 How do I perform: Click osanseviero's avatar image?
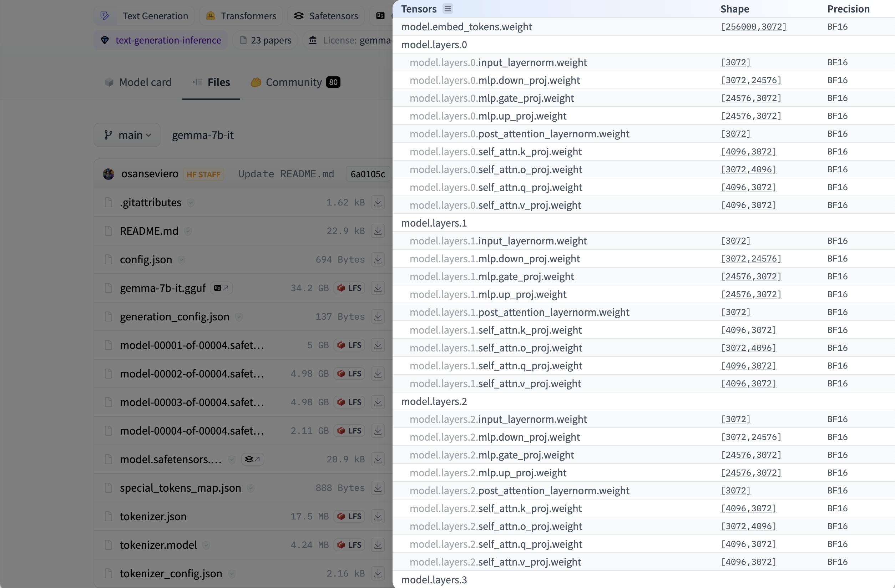[x=109, y=174]
